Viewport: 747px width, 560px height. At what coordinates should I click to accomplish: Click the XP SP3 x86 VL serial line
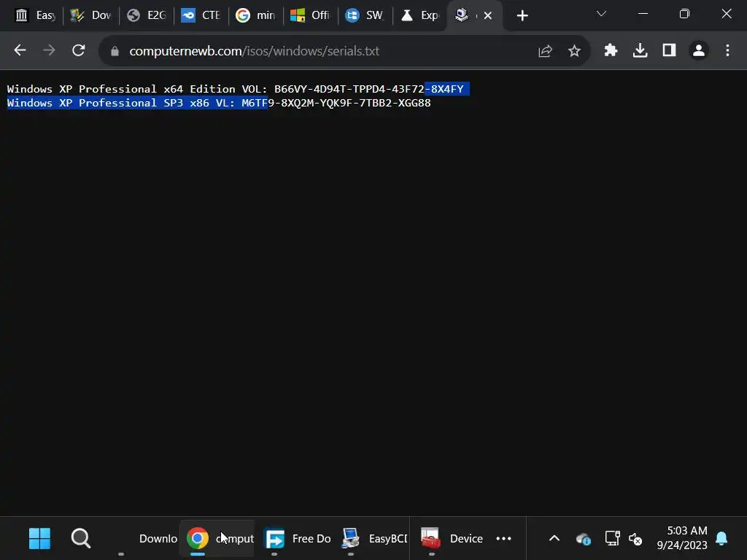[x=219, y=103]
